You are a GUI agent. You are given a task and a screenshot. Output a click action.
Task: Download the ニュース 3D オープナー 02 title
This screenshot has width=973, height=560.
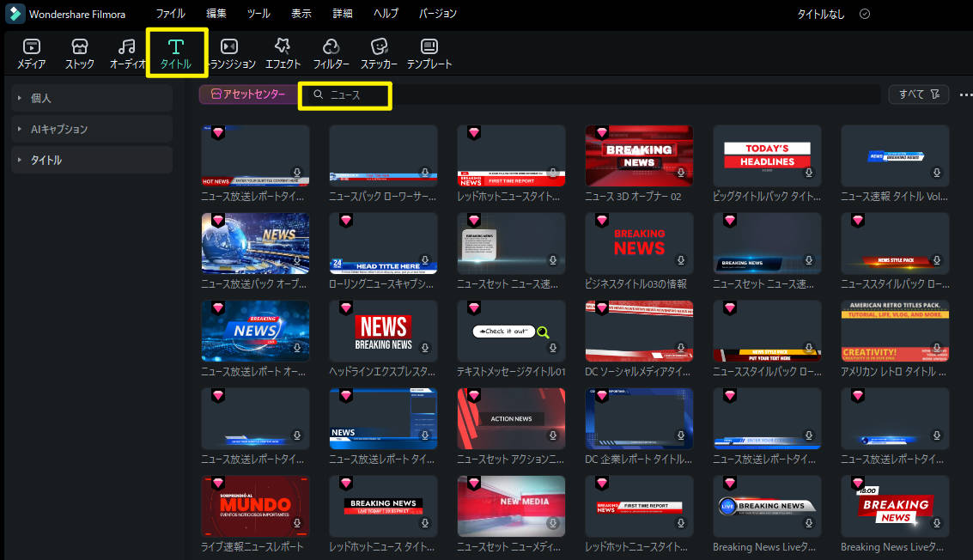681,173
